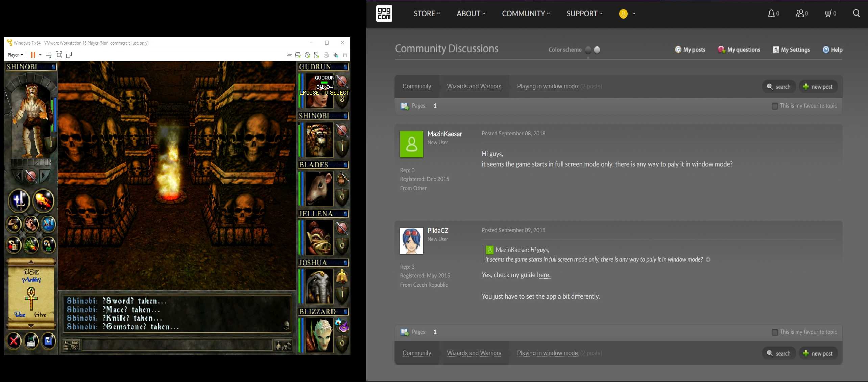Select previous weapon with left arrow in game
This screenshot has width=868, height=382.
[x=18, y=176]
